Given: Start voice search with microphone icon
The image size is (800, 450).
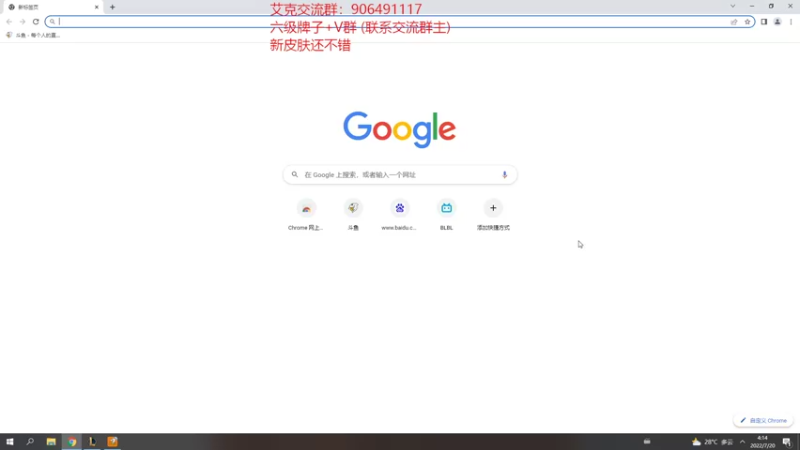Looking at the screenshot, I should [x=505, y=174].
